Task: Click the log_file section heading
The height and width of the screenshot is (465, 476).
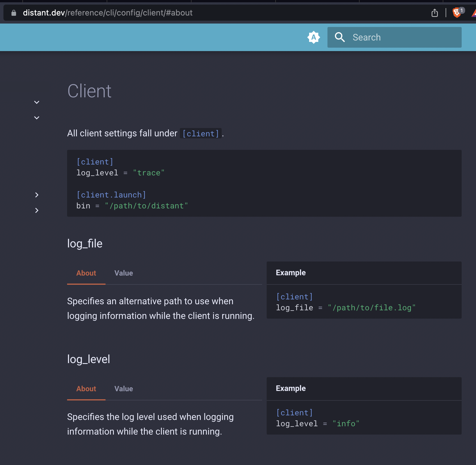Action: (85, 244)
